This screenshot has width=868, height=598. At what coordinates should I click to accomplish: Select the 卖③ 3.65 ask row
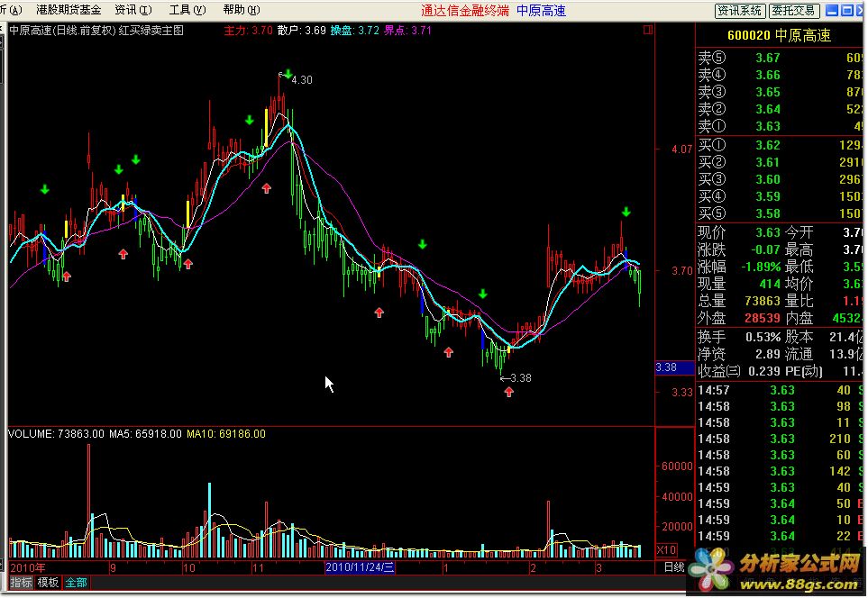780,92
